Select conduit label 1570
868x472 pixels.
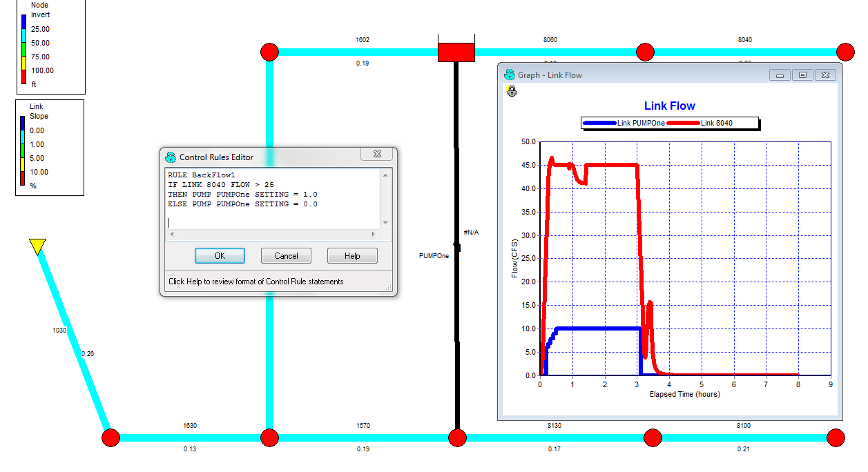(x=363, y=426)
